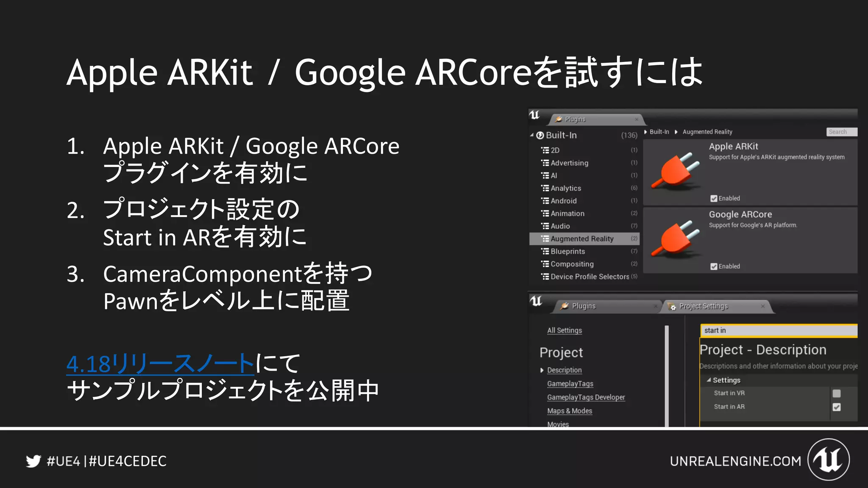Toggle the Apple ARKit Enabled checkbox
Image resolution: width=868 pixels, height=488 pixels.
714,198
